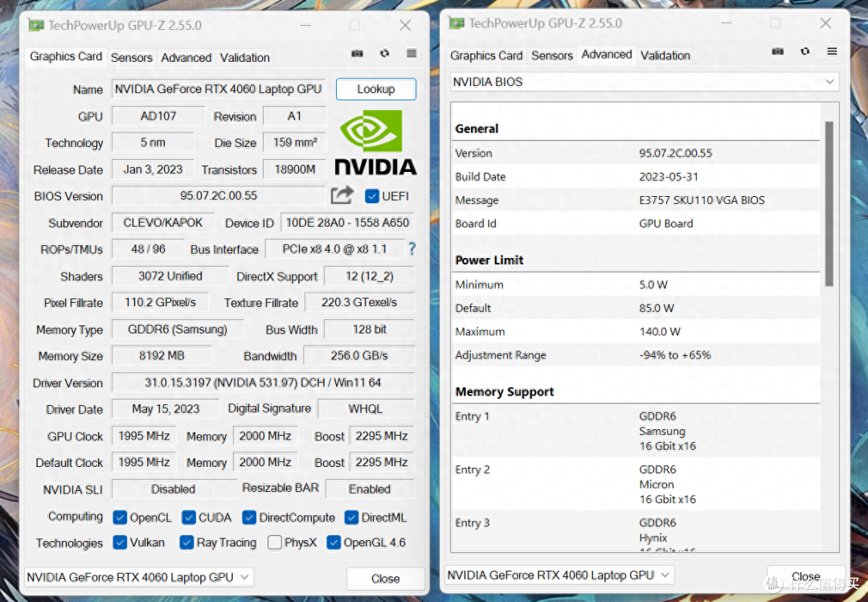The height and width of the screenshot is (602, 868).
Task: Toggle the UEFI checkbox
Action: pyautogui.click(x=372, y=196)
